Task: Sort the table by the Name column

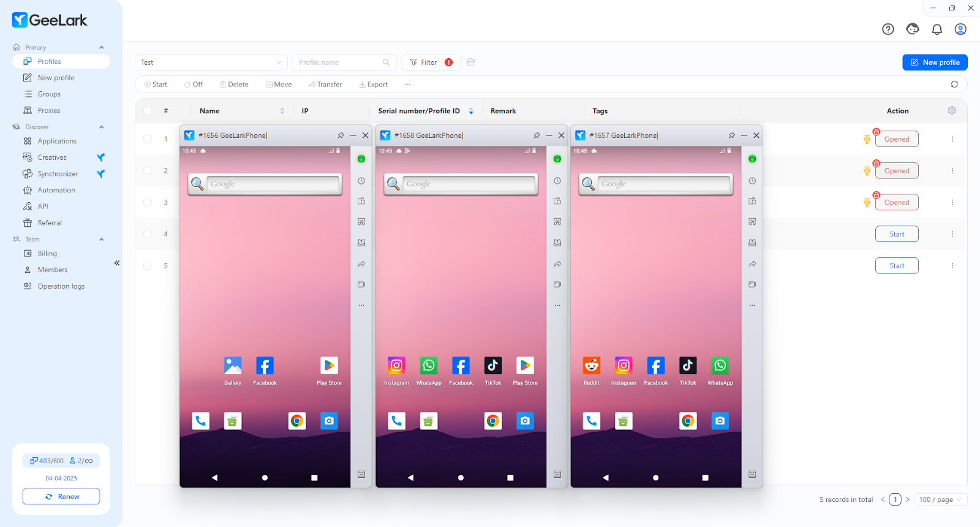Action: pyautogui.click(x=282, y=111)
